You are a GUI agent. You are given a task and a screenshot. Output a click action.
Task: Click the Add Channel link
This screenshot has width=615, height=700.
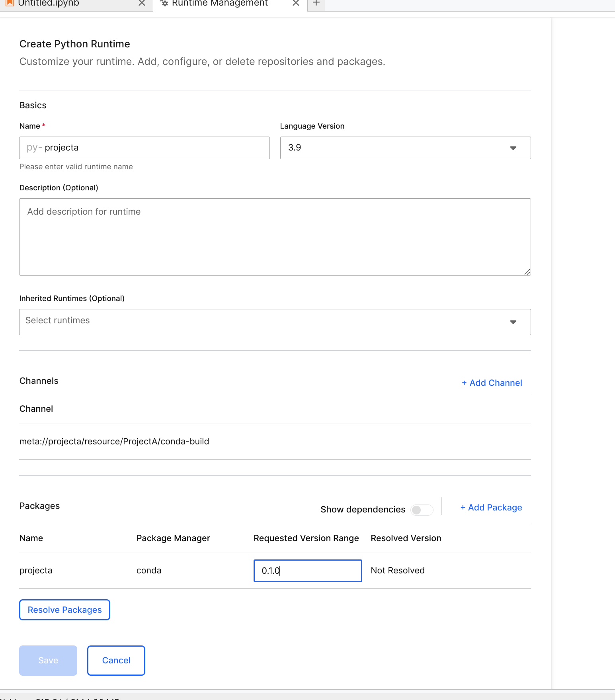[x=492, y=383]
